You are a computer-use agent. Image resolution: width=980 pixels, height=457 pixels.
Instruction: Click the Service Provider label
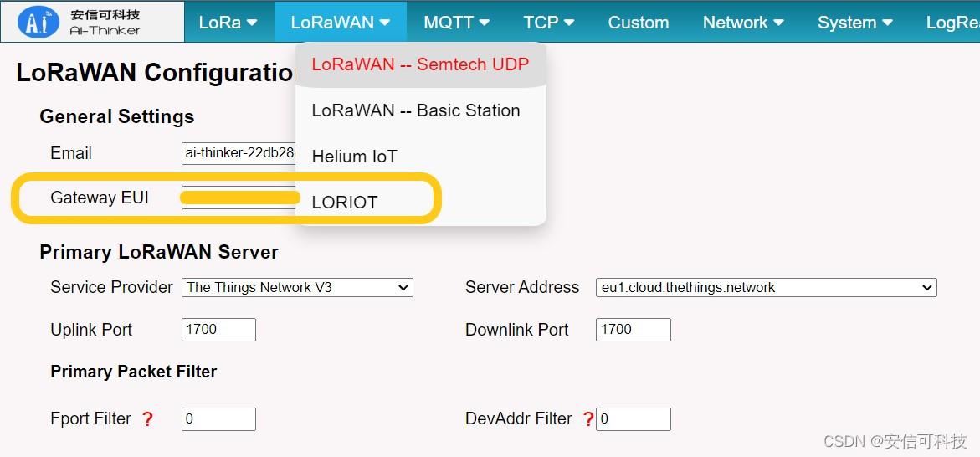point(112,288)
